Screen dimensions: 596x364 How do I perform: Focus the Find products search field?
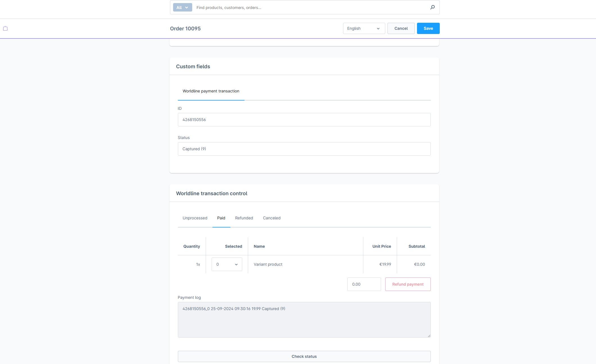(x=309, y=7)
